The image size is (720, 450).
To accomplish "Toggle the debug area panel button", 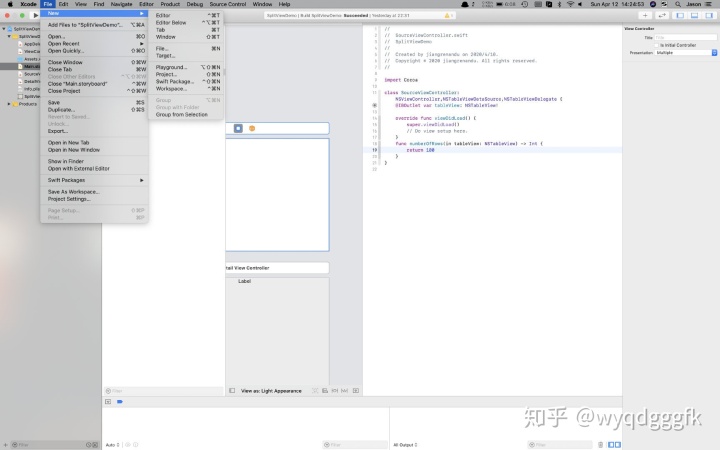I will [x=695, y=15].
